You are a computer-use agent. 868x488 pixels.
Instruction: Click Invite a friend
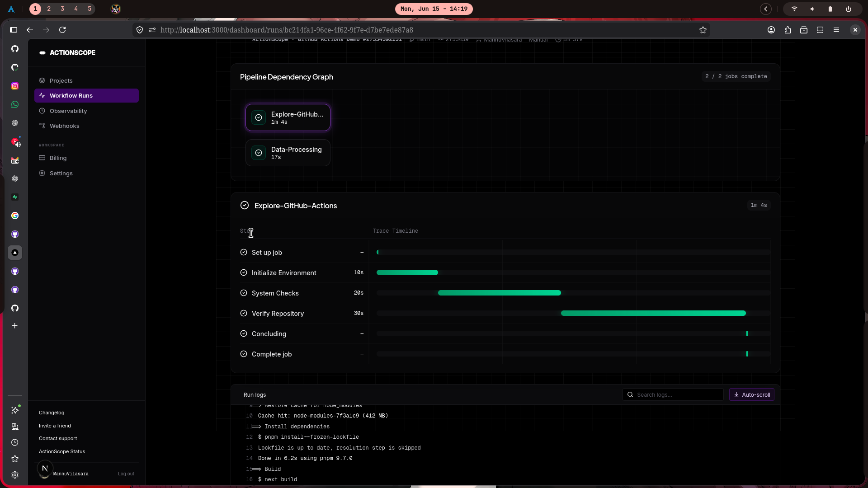[x=55, y=426]
